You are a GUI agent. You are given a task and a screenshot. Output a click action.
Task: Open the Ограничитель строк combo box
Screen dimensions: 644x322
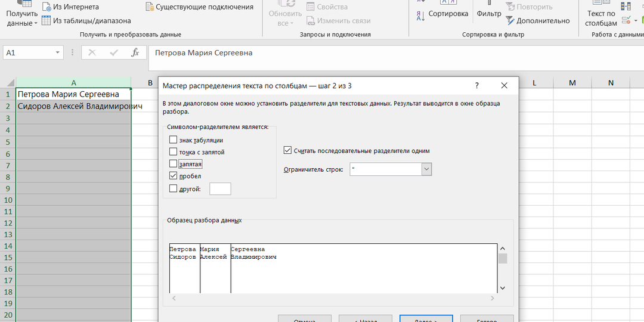pyautogui.click(x=391, y=169)
